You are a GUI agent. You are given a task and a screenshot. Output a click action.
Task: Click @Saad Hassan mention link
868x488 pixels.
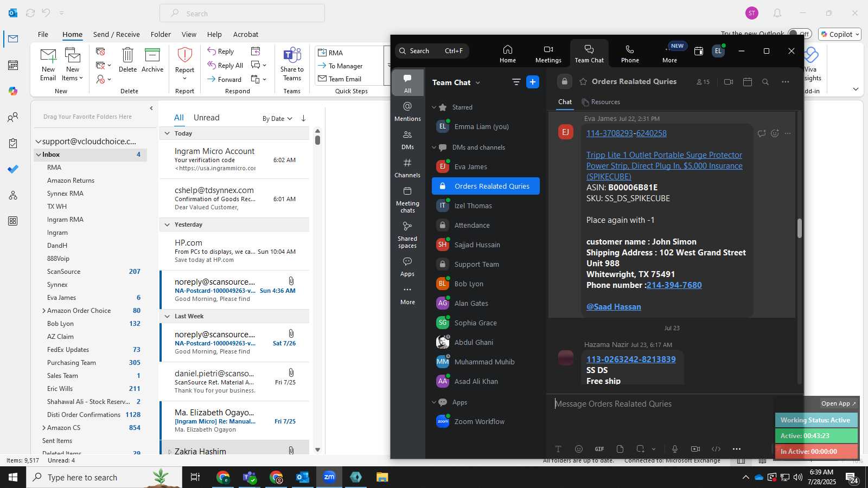pyautogui.click(x=614, y=307)
